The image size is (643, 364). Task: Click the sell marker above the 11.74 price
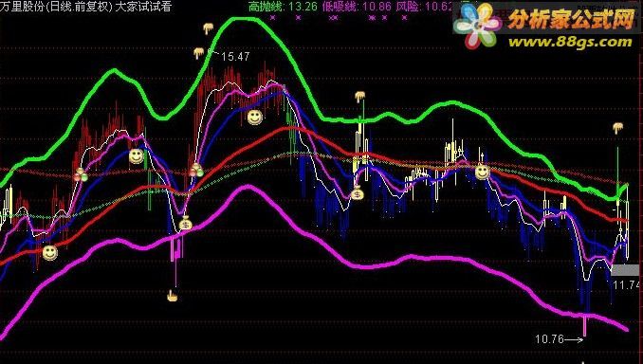pos(618,128)
